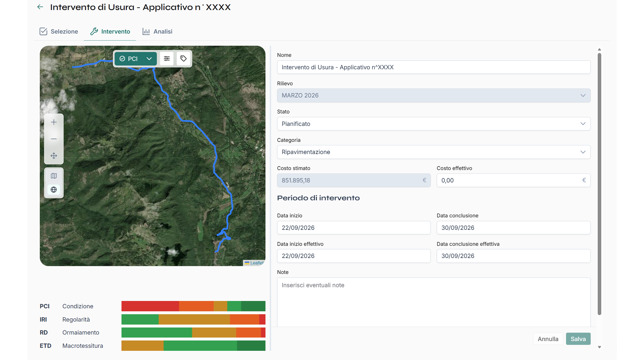Viewport: 644px width, 360px height.
Task: Go back using the arrow icon
Action: pos(40,7)
